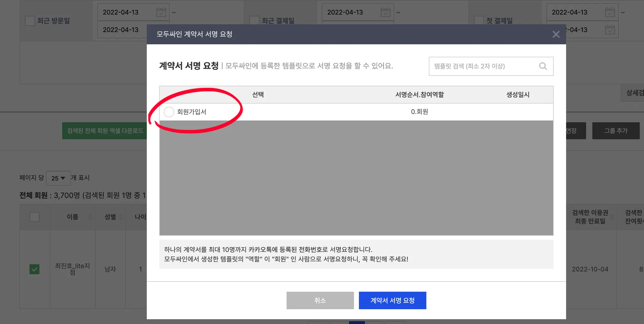Screen dimensions: 644x324
Task: Toggle the 최근 결제일 checkbox
Action: point(254,20)
